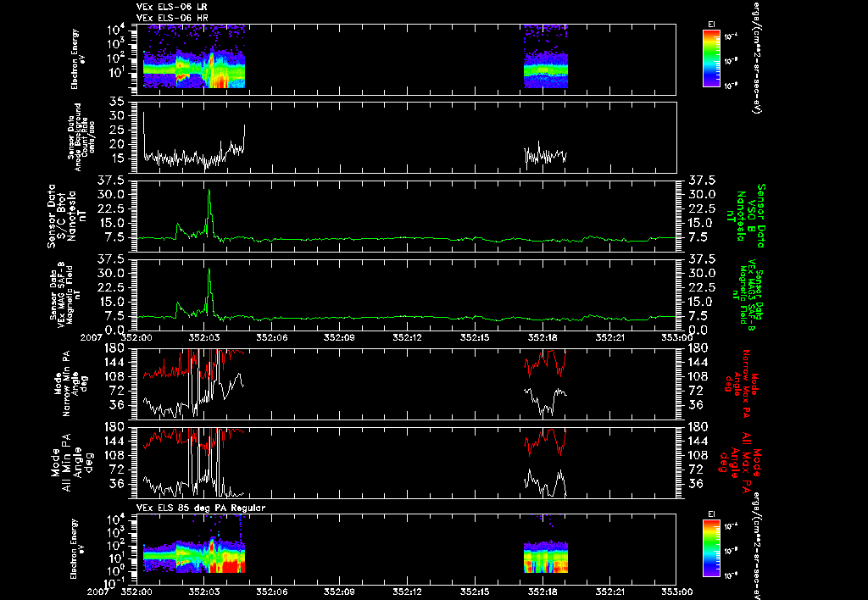Click the "VEx ELS 85 deg PA Regular" title
Viewport: 868px width, 600px height.
tap(201, 508)
